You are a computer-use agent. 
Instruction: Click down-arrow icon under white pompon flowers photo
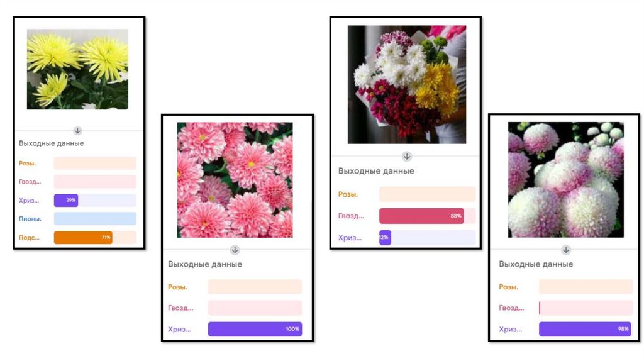click(565, 250)
